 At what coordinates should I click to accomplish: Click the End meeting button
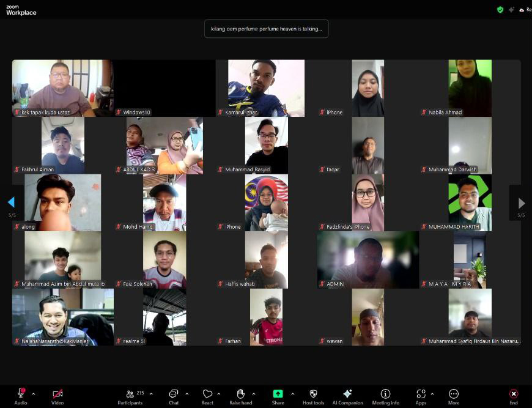pyautogui.click(x=514, y=395)
